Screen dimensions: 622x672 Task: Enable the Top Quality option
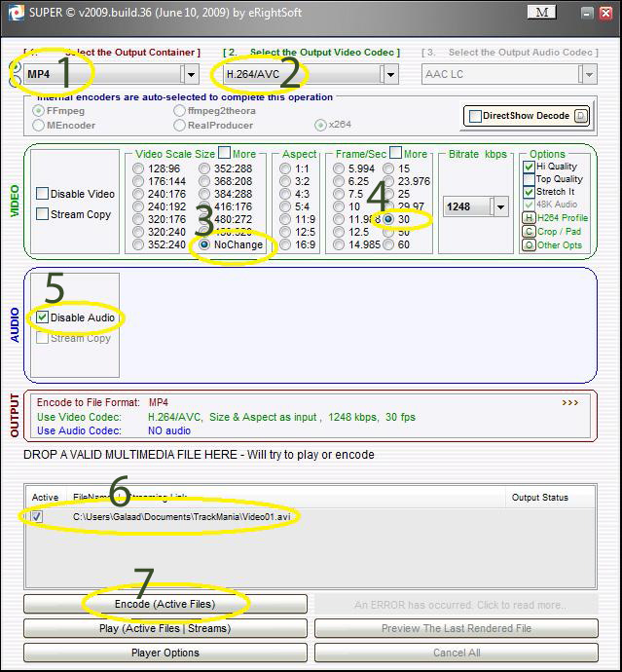tap(529, 179)
